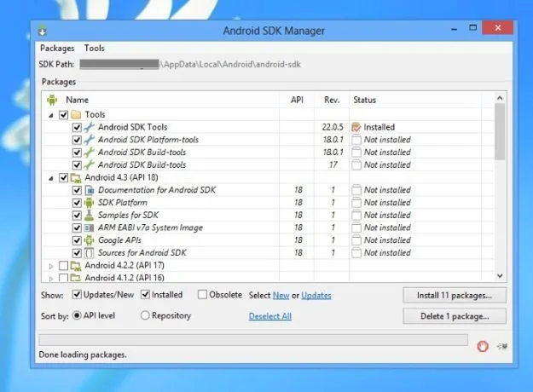Click the red stop hand icon
533x392 pixels.
click(483, 346)
